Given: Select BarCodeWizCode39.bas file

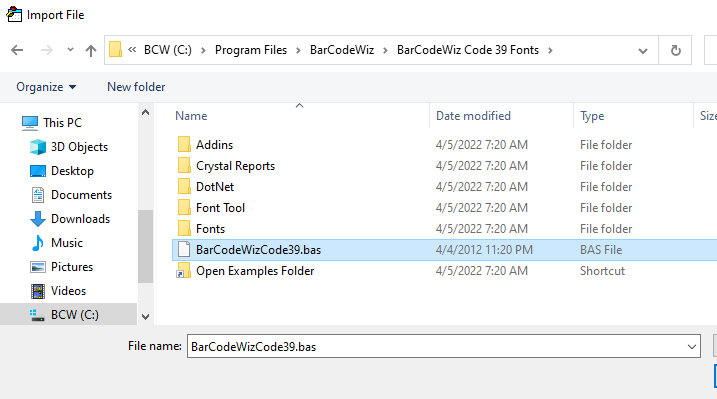Looking at the screenshot, I should 258,250.
